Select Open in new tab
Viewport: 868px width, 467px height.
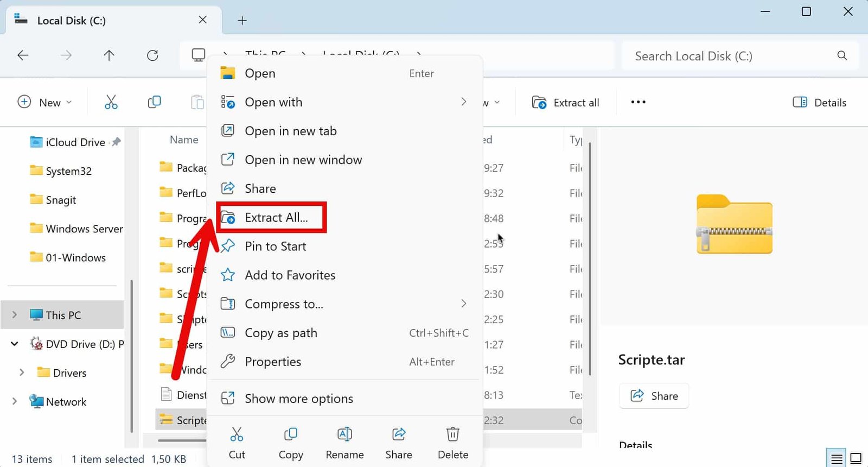point(345,131)
